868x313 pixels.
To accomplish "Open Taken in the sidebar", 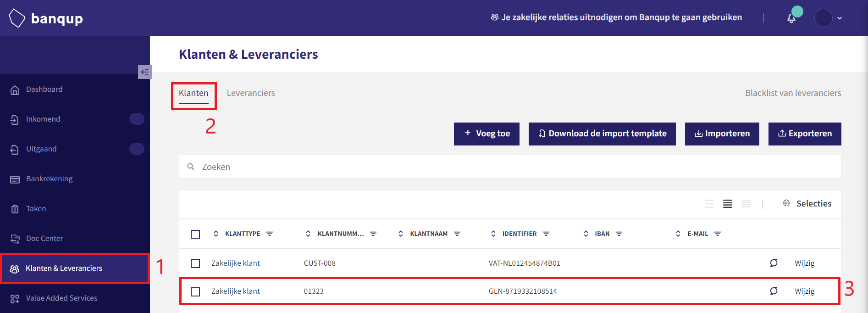I will 36,208.
